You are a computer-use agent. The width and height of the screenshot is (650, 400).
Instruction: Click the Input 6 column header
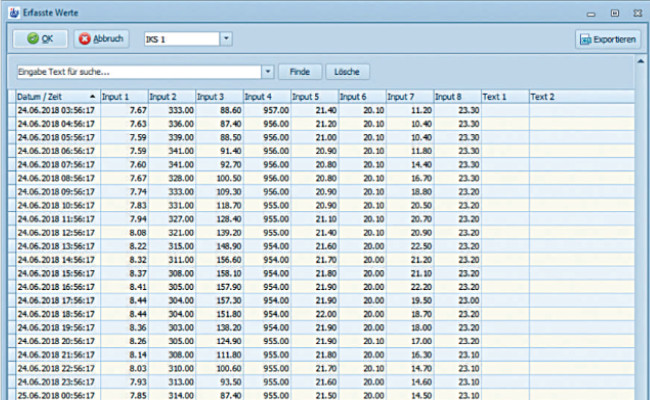coord(362,97)
